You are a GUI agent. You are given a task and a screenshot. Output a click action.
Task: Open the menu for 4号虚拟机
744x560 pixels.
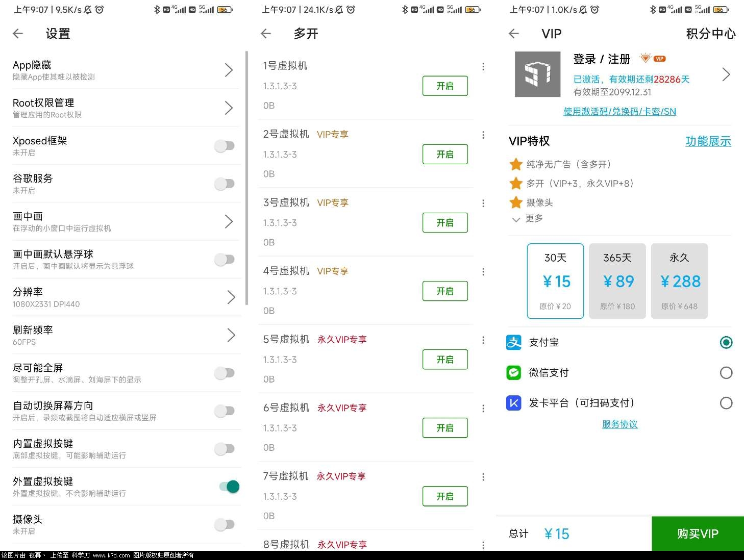483,271
